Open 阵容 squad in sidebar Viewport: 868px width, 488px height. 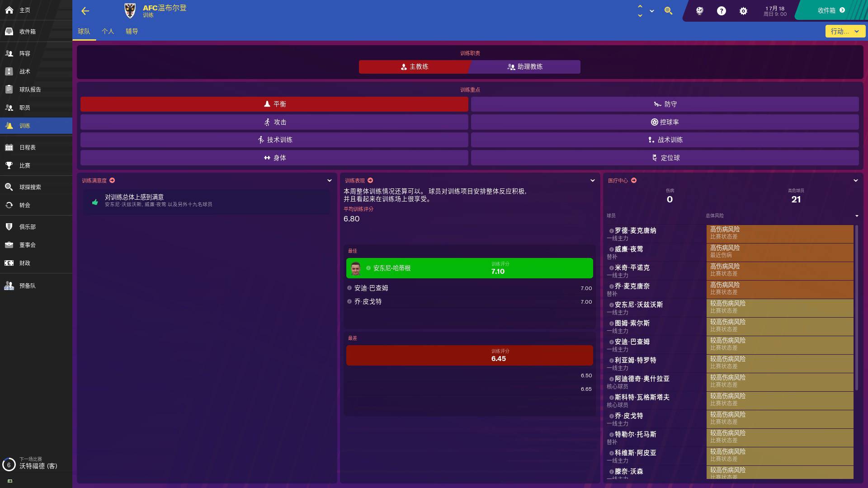36,53
